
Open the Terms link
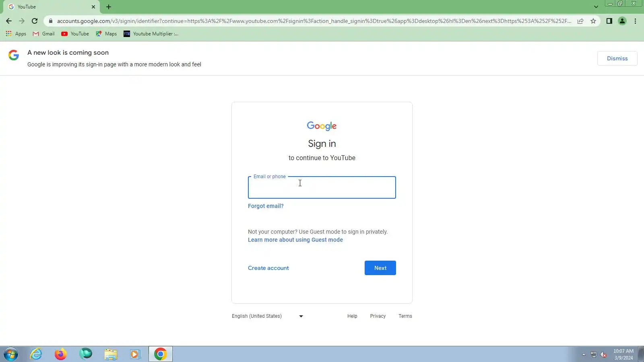pos(405,316)
